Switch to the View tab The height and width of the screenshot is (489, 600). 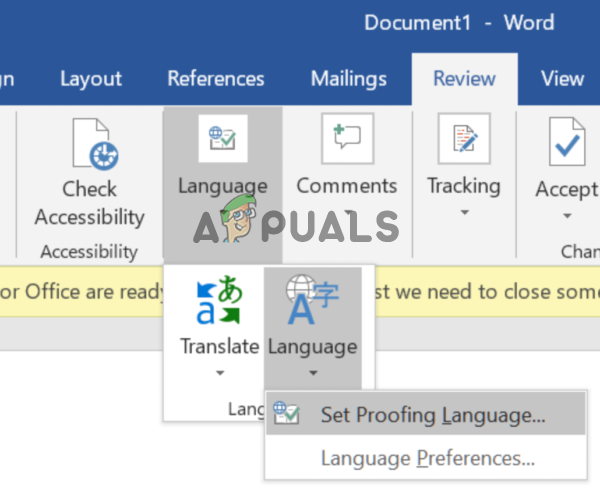562,79
